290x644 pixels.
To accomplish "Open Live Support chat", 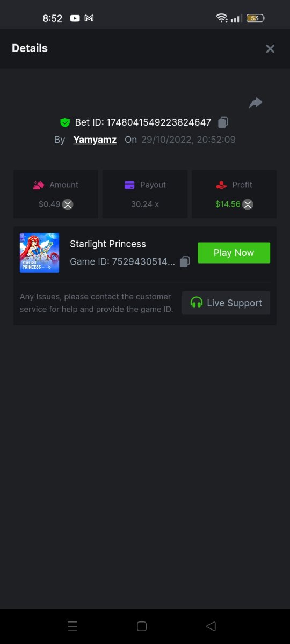I will [x=226, y=303].
